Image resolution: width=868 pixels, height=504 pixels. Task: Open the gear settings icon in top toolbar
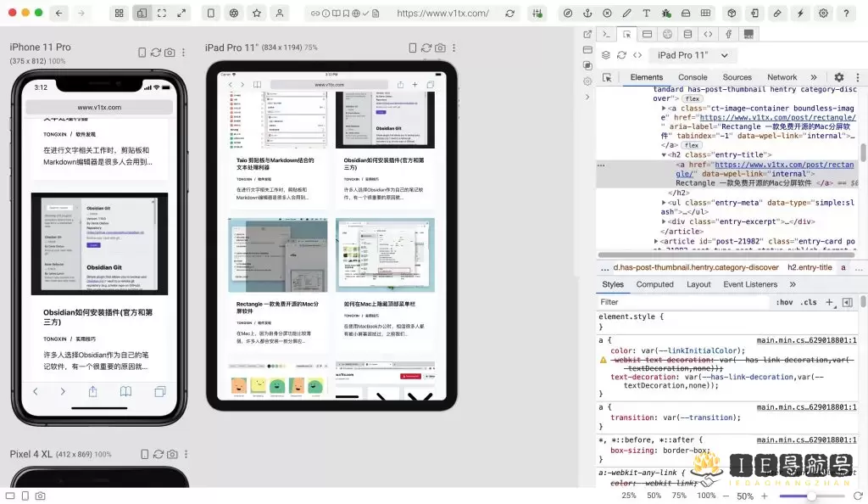(824, 14)
